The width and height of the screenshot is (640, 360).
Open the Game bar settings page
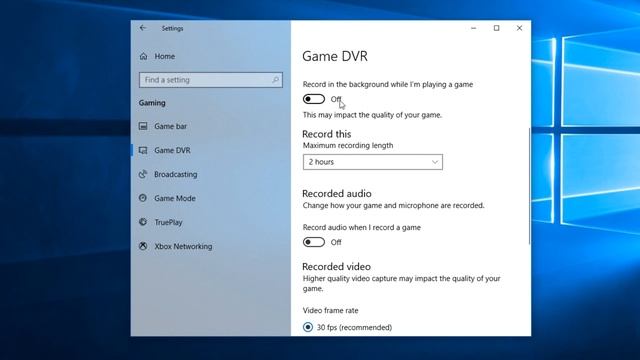point(170,126)
